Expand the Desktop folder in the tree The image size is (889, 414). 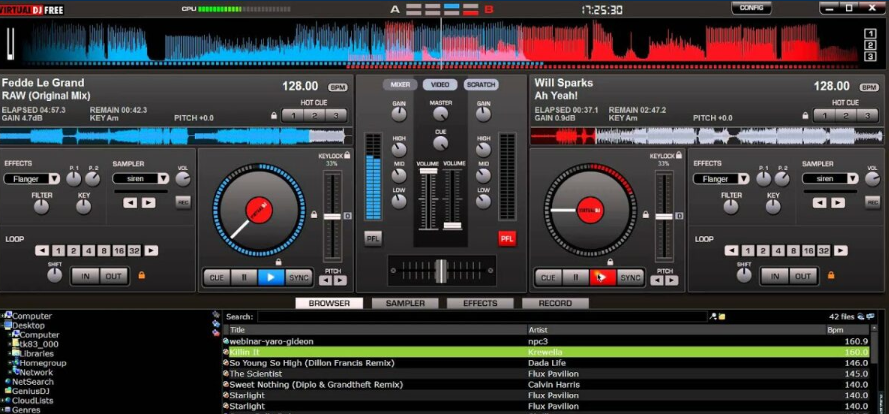(5, 325)
